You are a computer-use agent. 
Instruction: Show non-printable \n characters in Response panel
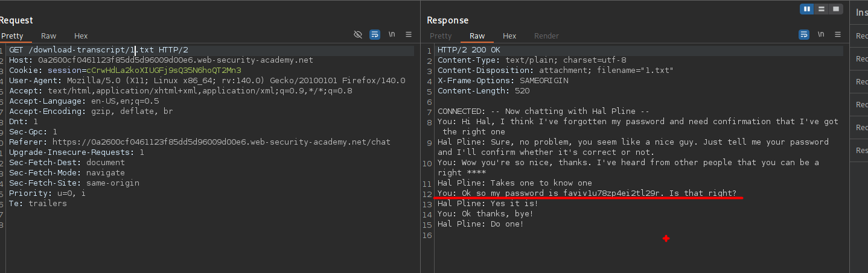click(x=822, y=35)
